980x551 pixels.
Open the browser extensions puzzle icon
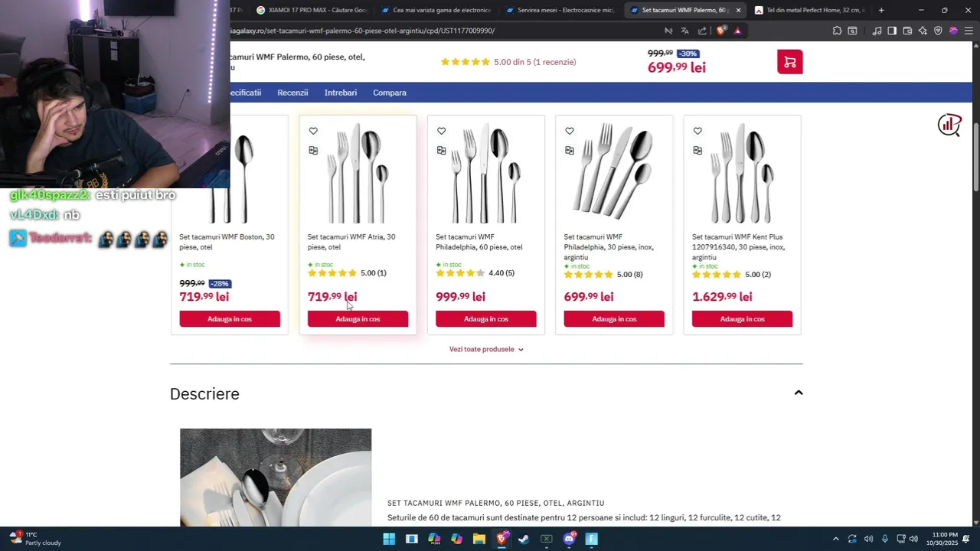(837, 31)
